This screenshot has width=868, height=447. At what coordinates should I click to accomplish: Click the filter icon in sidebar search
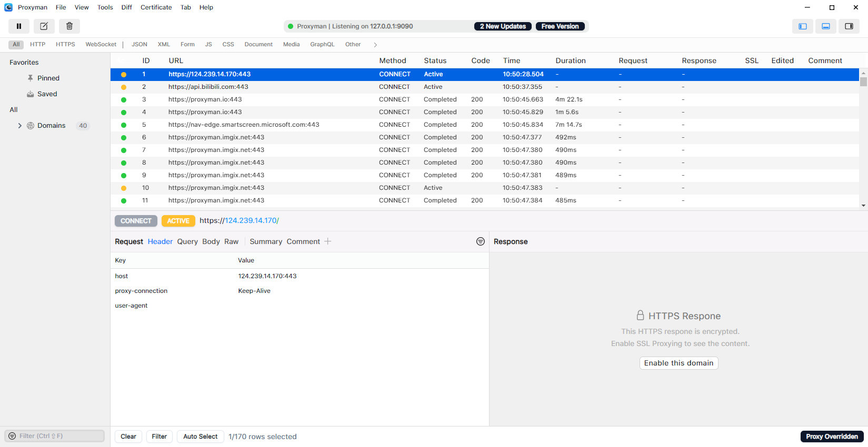pos(12,436)
